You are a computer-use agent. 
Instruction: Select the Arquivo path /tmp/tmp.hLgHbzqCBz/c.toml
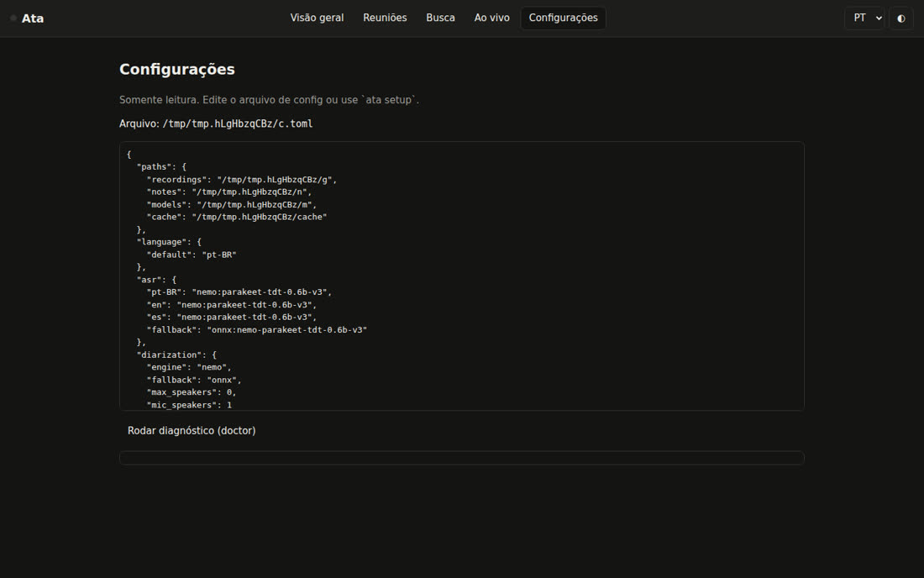pos(238,123)
